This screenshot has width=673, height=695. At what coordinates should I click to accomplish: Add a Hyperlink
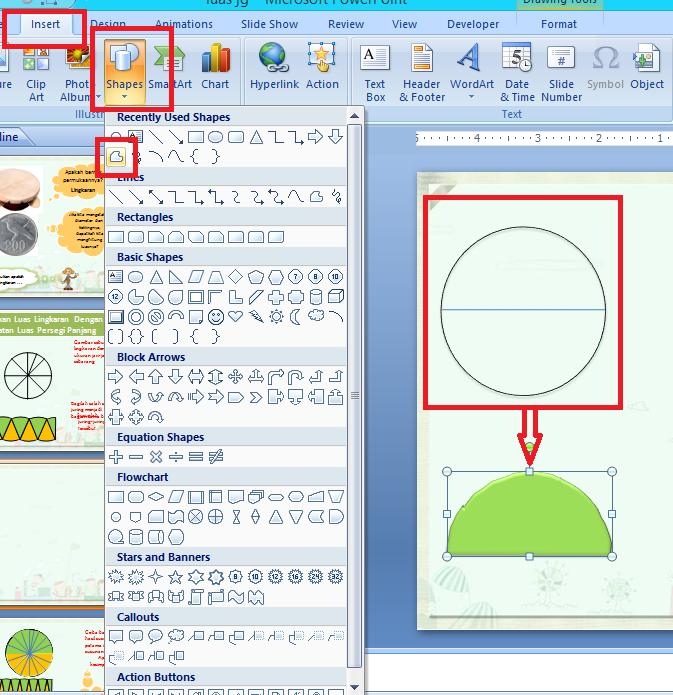point(274,66)
